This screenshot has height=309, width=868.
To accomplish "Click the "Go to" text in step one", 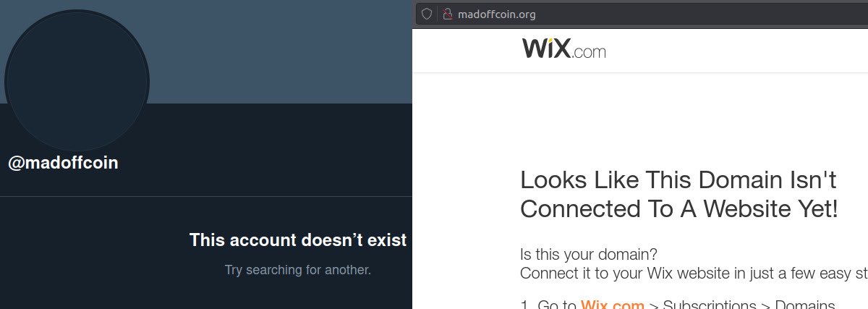I will [557, 305].
